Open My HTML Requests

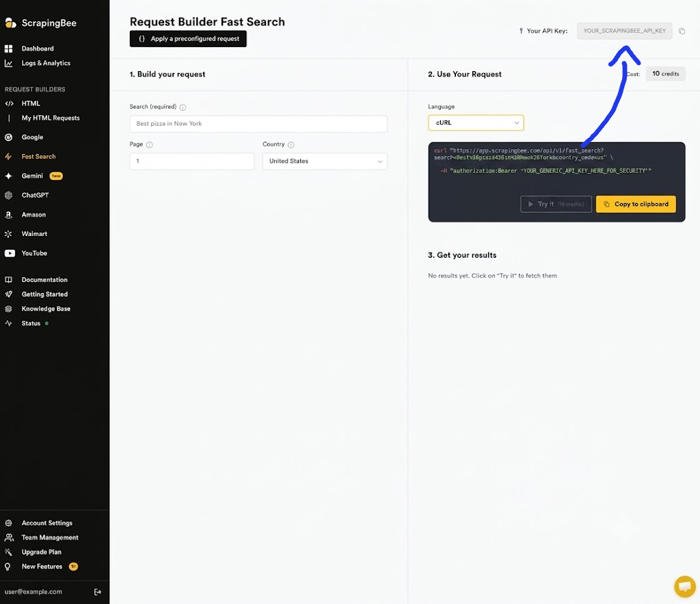[x=51, y=118]
